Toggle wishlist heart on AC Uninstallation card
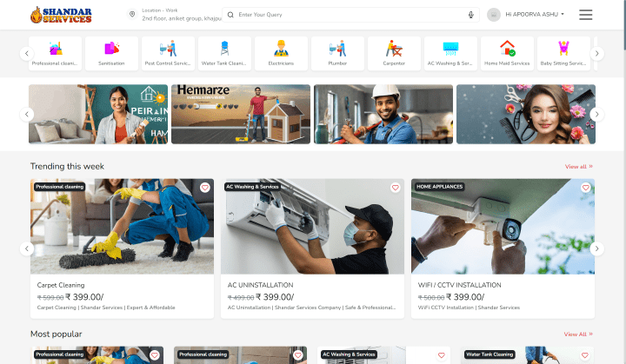This screenshot has height=364, width=626. (395, 188)
